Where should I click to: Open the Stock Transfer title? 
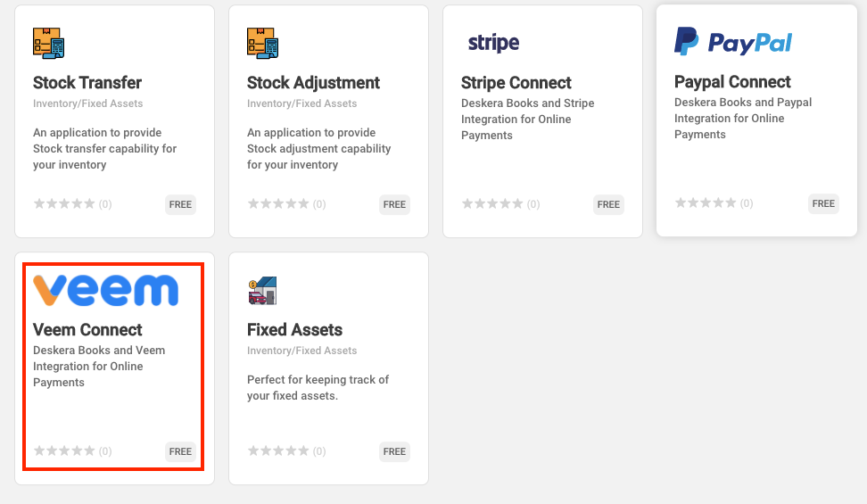87,82
